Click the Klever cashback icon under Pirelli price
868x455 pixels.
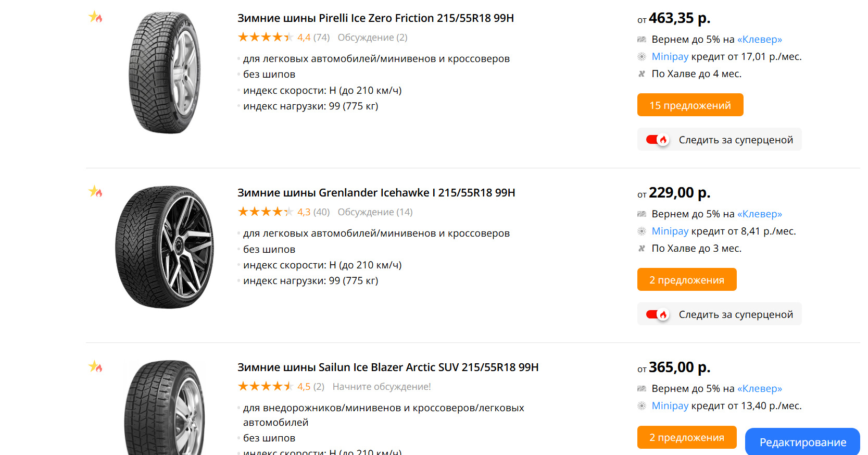coord(641,40)
